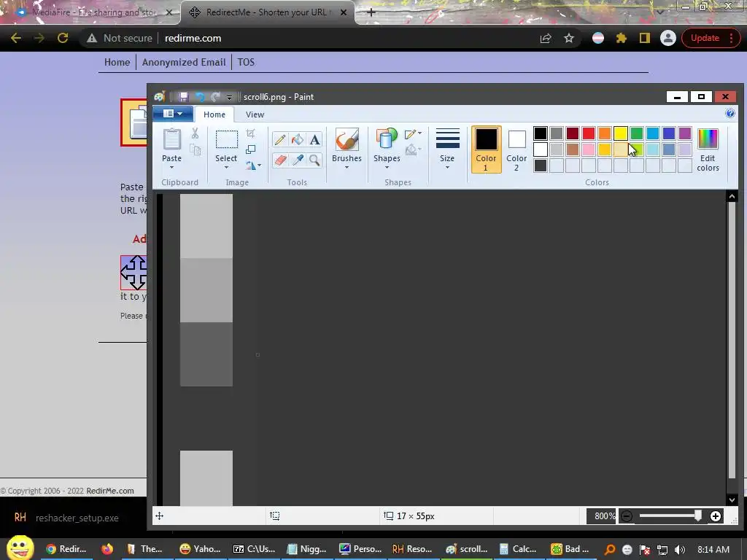The height and width of the screenshot is (560, 747).
Task: Open the Paste dropdown arrow
Action: [171, 168]
